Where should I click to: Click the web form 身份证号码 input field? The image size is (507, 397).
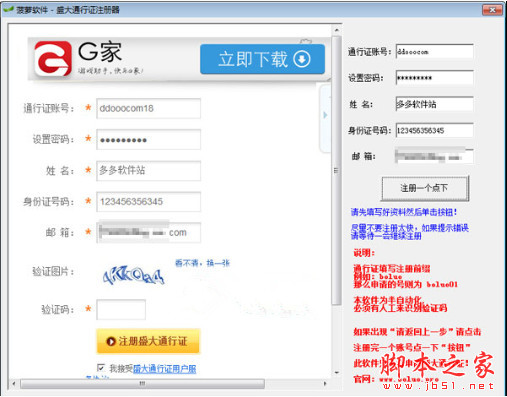tap(149, 202)
